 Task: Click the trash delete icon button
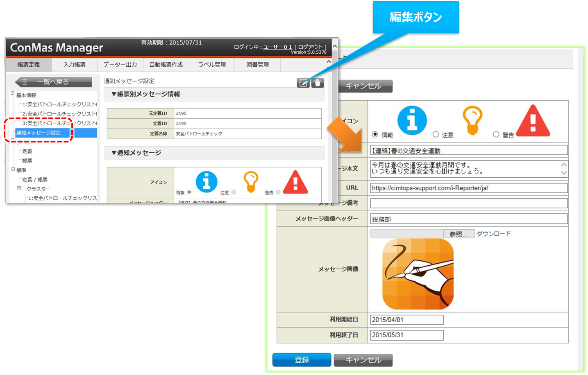[318, 83]
